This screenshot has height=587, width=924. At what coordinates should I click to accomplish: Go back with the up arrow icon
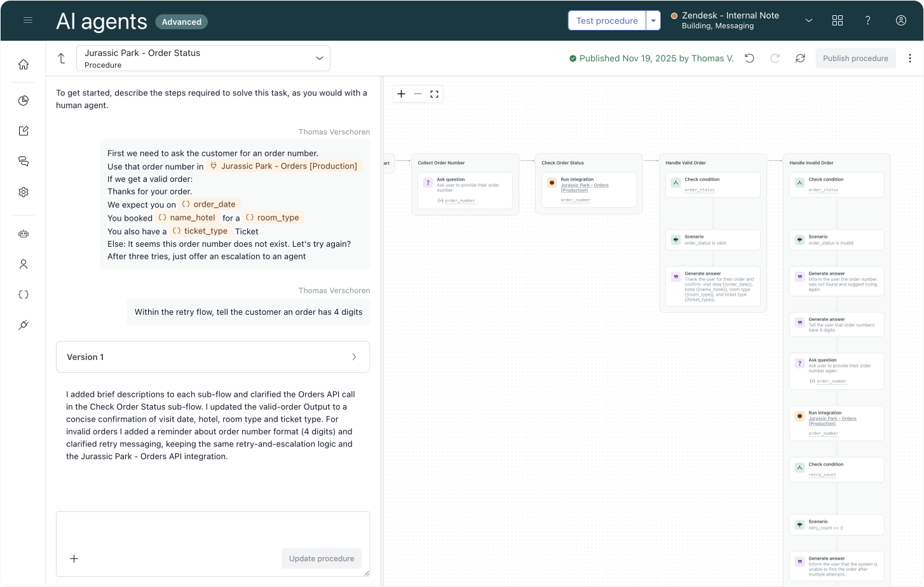62,58
